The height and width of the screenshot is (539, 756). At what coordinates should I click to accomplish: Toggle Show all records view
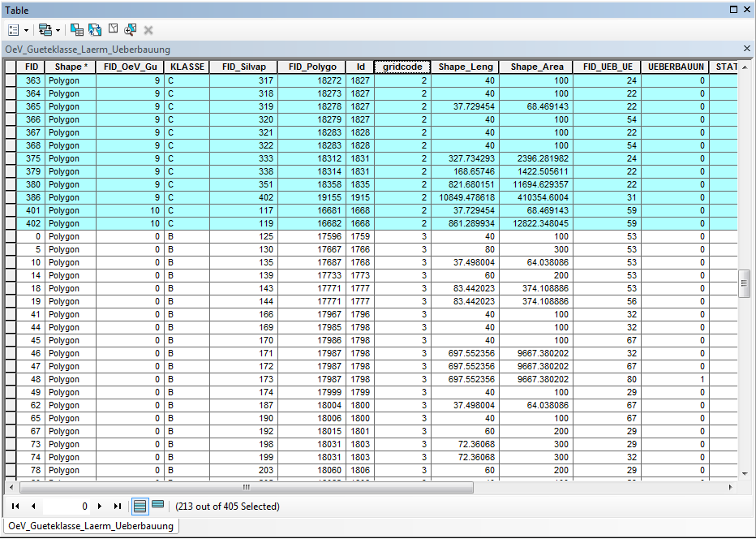pyautogui.click(x=140, y=506)
